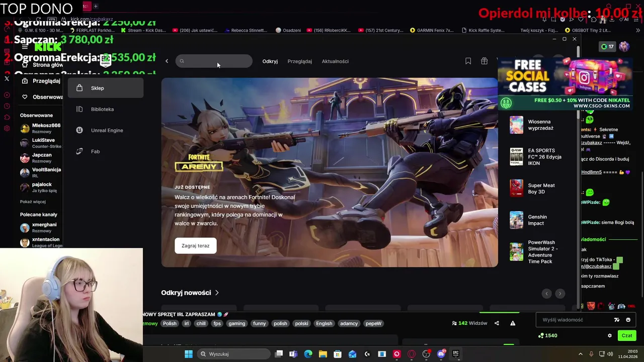The height and width of the screenshot is (362, 644).
Task: Open Unreal Engine in the launcher sidebar
Action: tap(106, 130)
